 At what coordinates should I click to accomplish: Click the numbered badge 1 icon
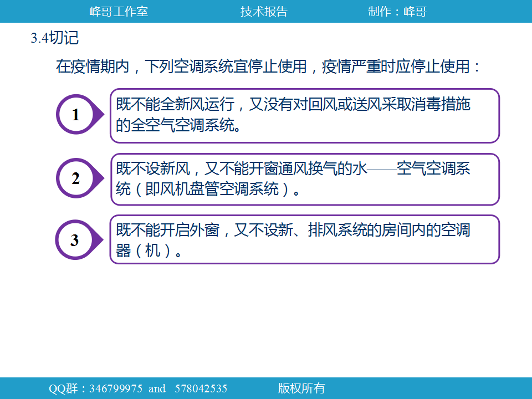(x=80, y=114)
